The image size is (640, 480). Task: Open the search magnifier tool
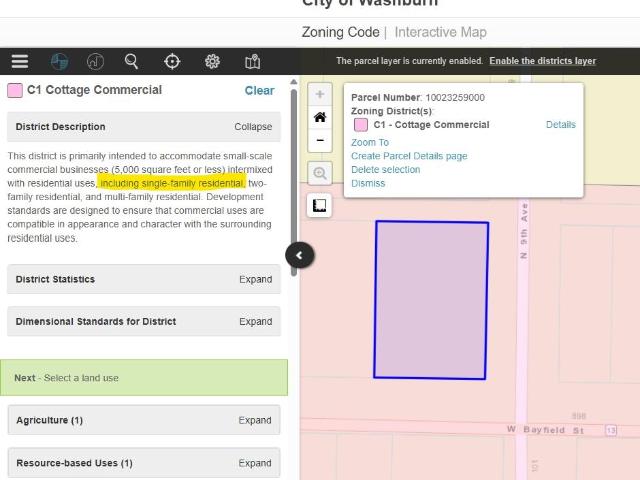(131, 62)
